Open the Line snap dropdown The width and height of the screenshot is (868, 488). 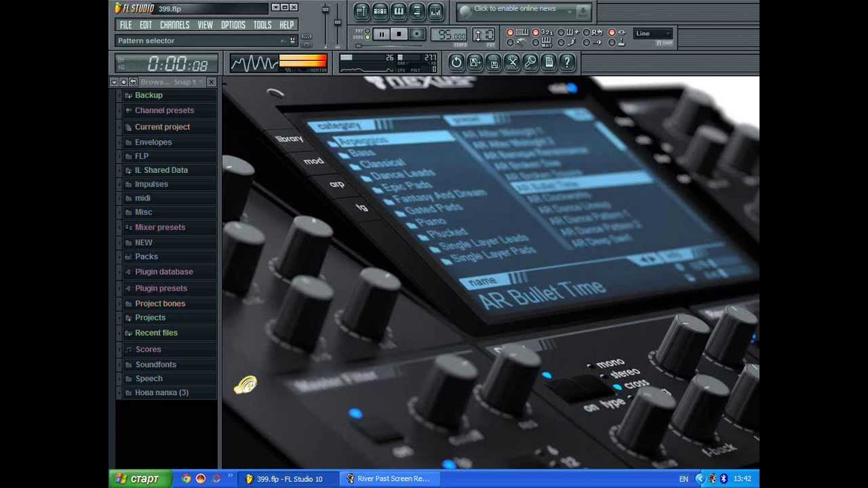tap(653, 33)
